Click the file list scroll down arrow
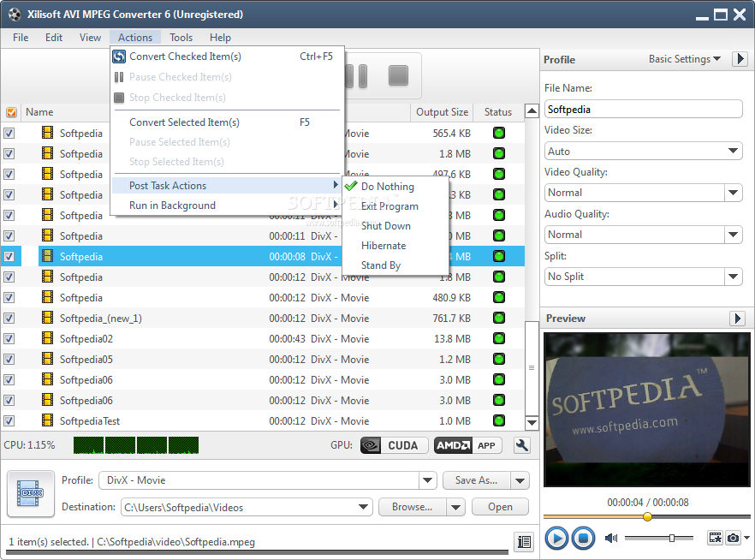755x560 pixels. 532,423
